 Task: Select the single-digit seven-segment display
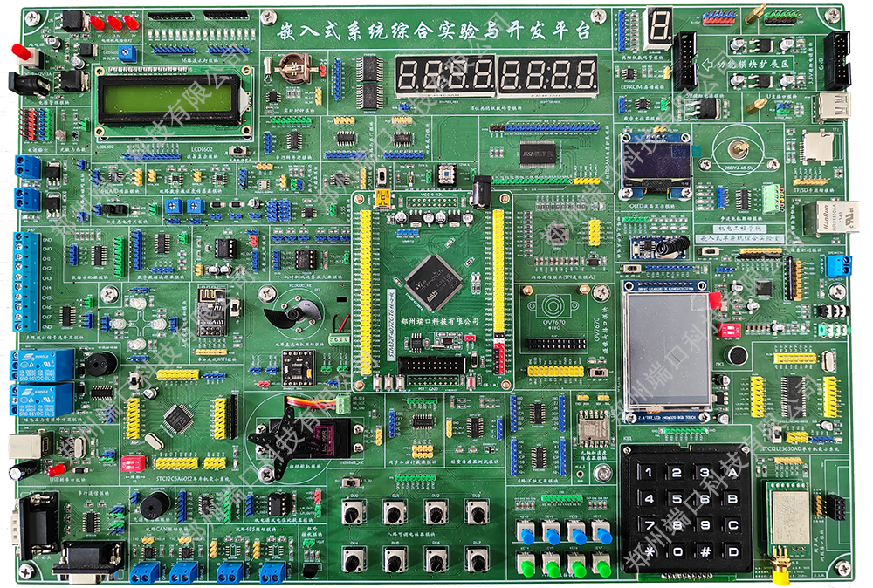(x=656, y=29)
